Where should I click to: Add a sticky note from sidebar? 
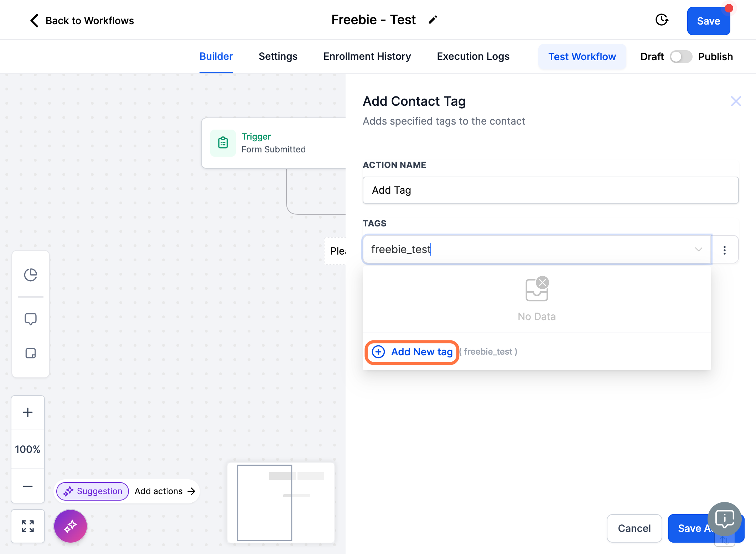click(31, 353)
